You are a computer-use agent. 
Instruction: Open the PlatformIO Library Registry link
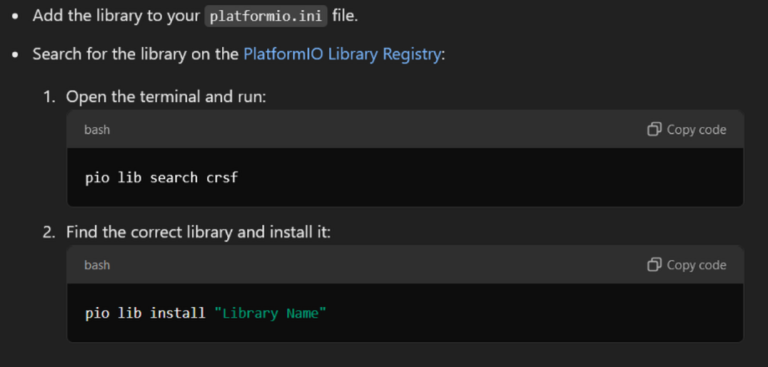(342, 54)
